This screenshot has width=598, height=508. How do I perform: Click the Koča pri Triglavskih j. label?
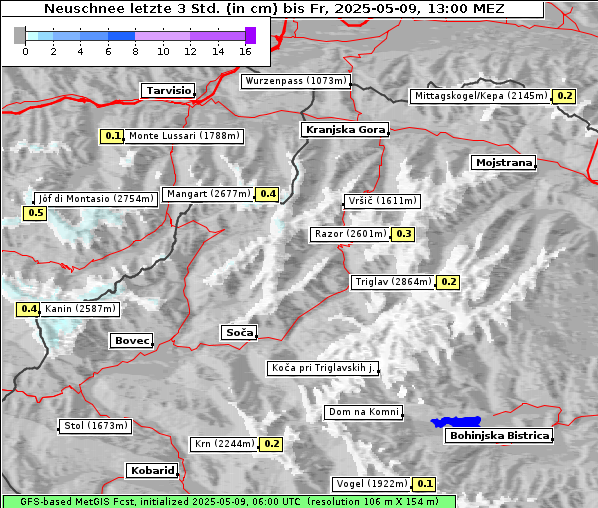(323, 368)
